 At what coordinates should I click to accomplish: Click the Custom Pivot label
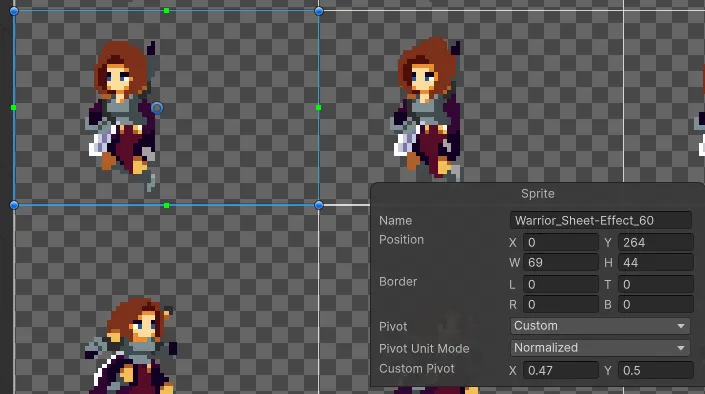(416, 369)
